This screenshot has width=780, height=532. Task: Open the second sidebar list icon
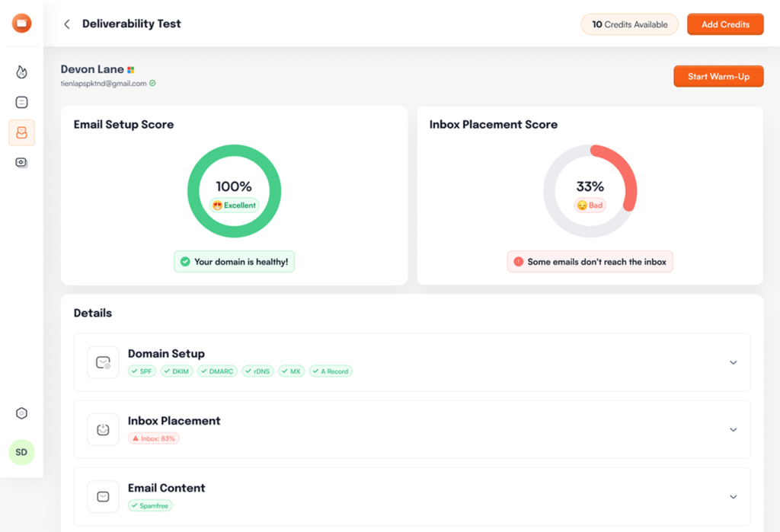[x=21, y=102]
